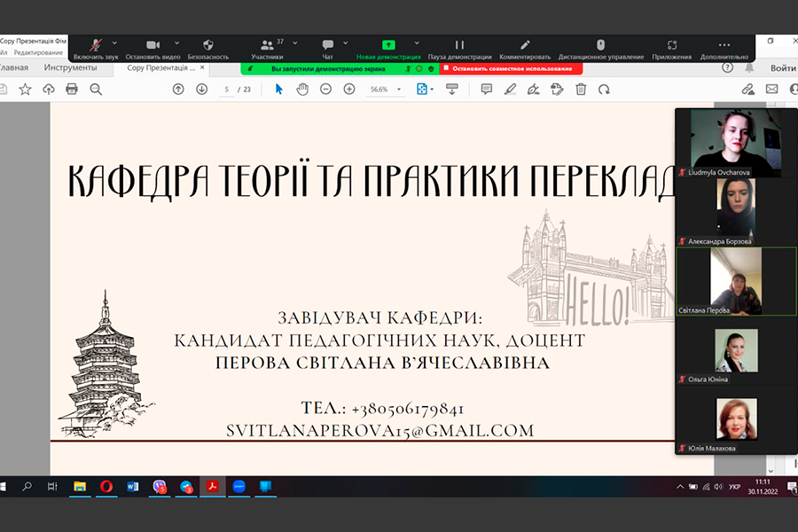Choose the selection arrow tool
Viewport: 798px width, 532px height.
click(x=278, y=90)
